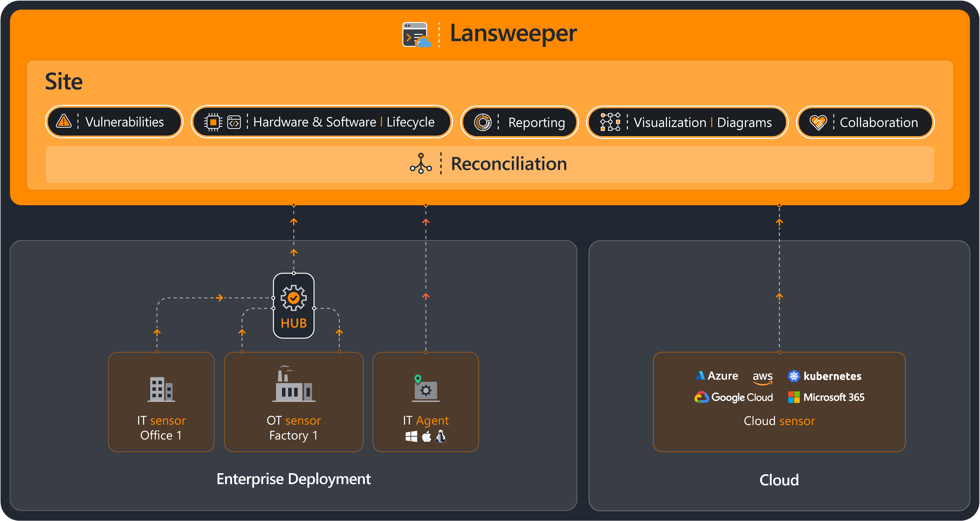Click the HUB gear checkmark icon

click(x=293, y=298)
